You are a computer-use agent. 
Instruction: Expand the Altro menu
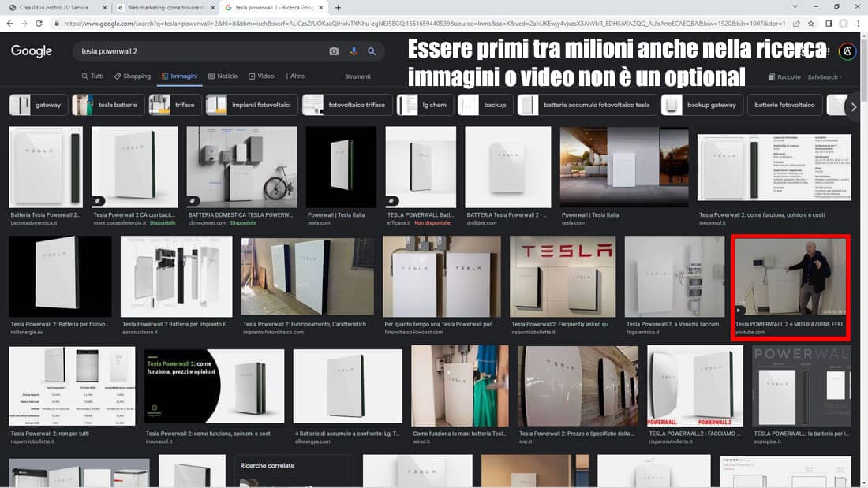(x=295, y=76)
